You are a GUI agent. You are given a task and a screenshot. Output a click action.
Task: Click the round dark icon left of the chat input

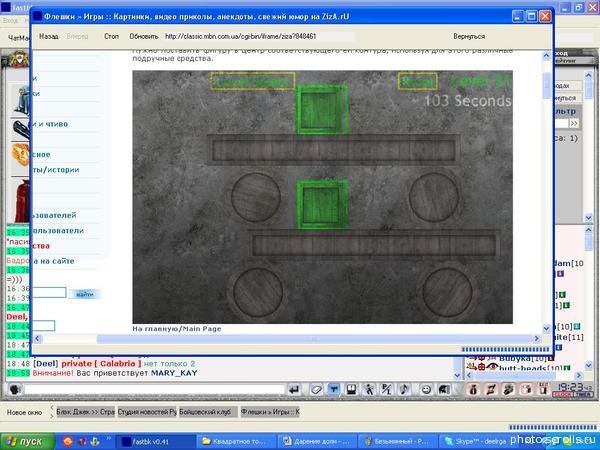(x=15, y=390)
